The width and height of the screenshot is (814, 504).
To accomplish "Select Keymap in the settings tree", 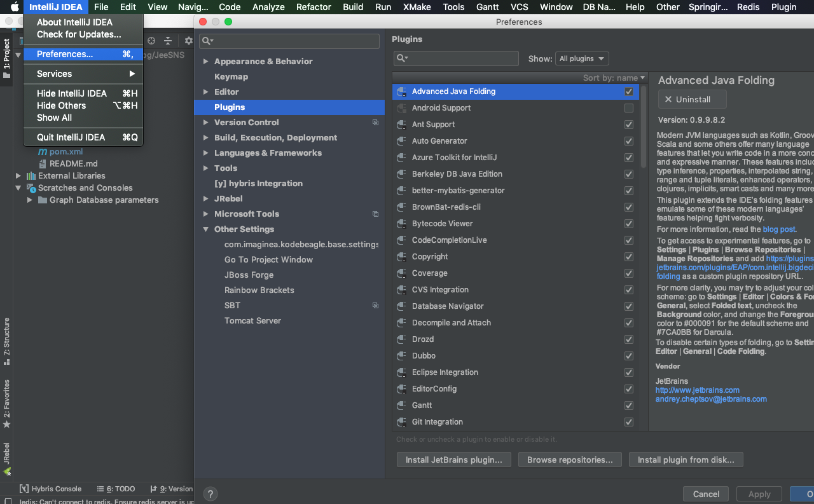I will [231, 77].
